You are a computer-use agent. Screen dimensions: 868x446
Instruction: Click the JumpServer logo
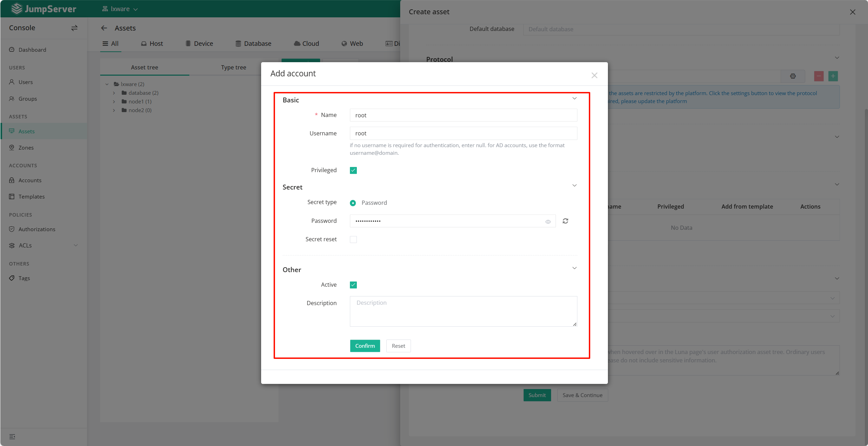pos(43,8)
